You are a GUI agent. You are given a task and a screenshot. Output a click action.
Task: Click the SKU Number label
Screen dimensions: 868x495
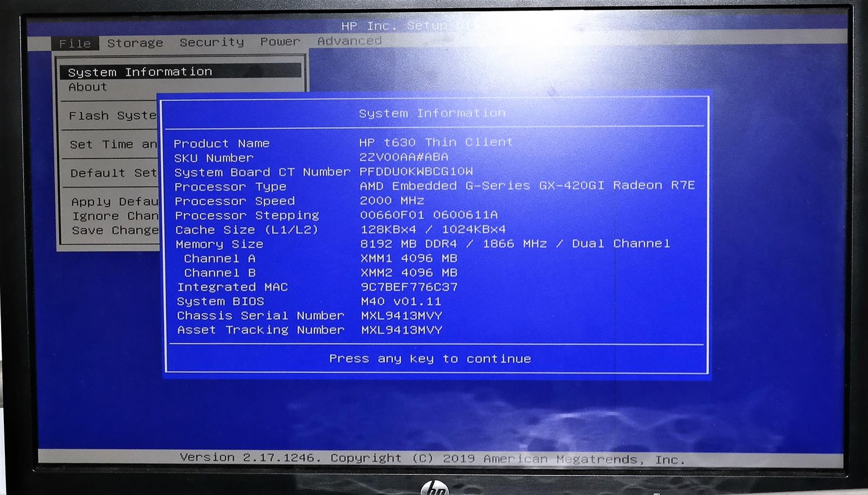214,158
